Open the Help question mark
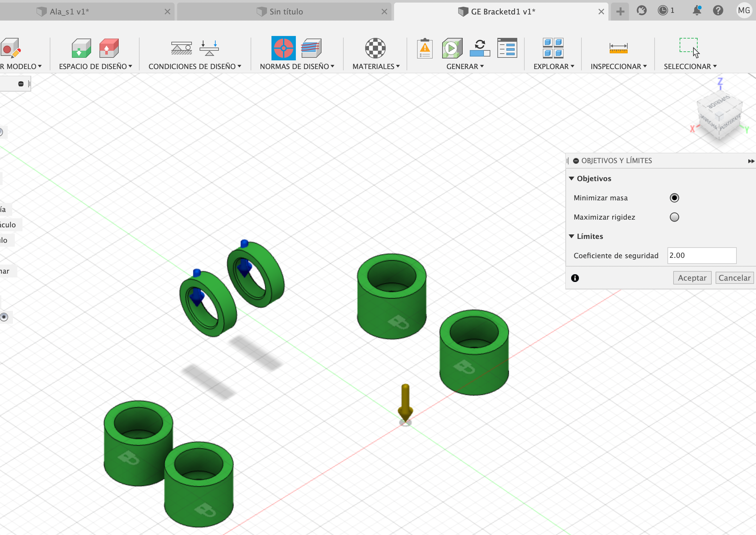The image size is (756, 535). [718, 11]
